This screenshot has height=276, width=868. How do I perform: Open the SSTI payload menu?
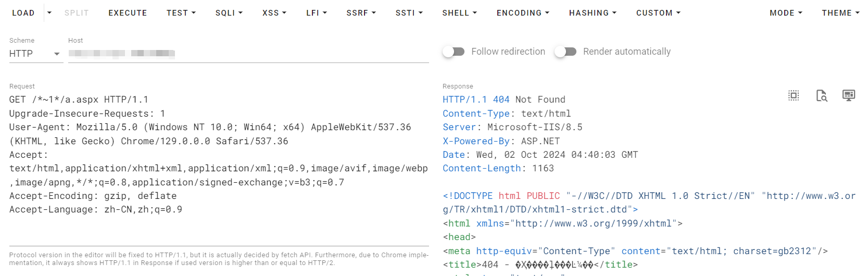point(409,12)
